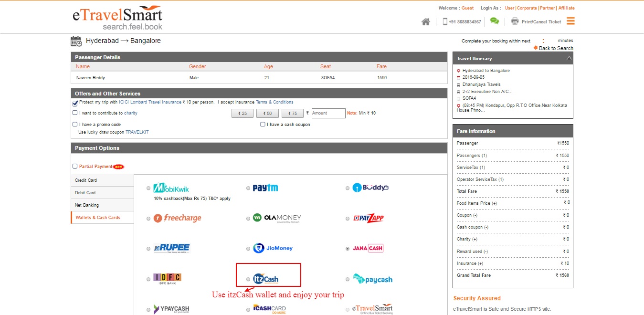Click the MobiKwik wallet logo

point(171,188)
